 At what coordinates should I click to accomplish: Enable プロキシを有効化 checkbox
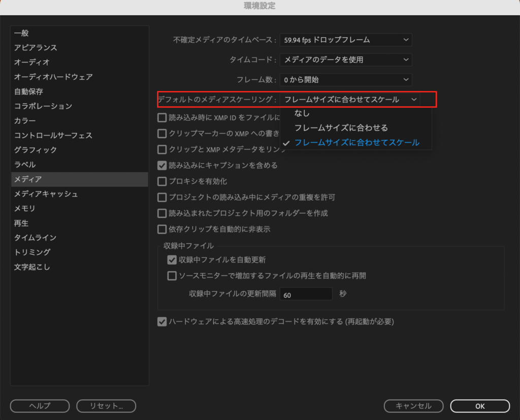click(x=163, y=181)
